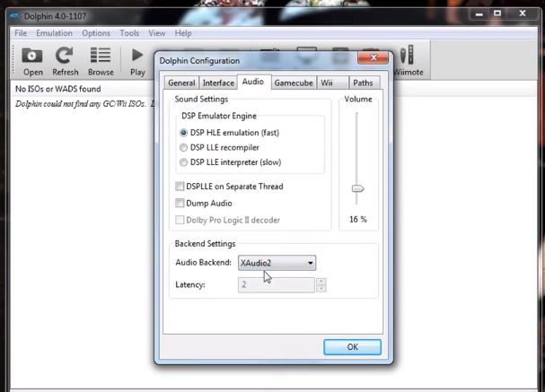Select DSP LLE interpreter (slow)
545x392 pixels.
(183, 162)
